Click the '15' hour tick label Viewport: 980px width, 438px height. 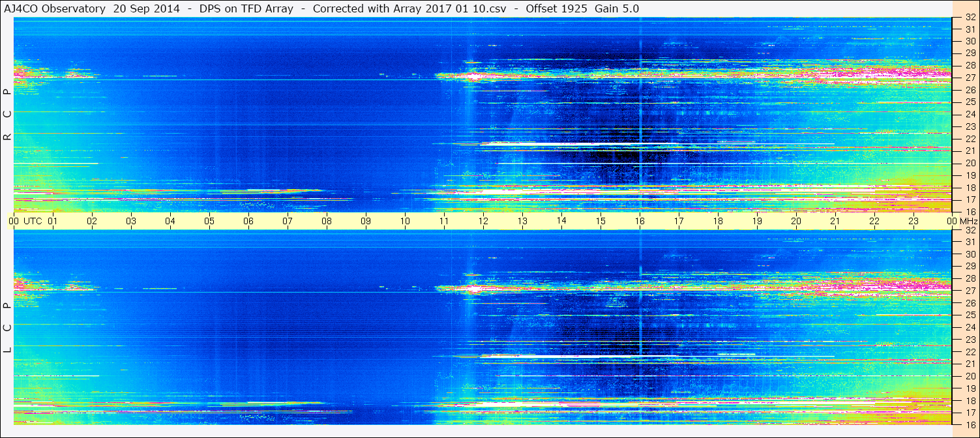pyautogui.click(x=601, y=222)
